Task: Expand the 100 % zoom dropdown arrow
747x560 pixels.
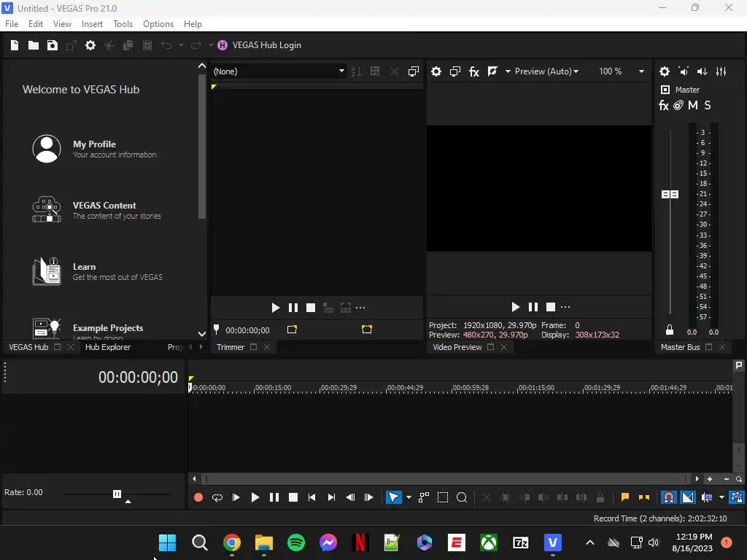Action: point(642,71)
